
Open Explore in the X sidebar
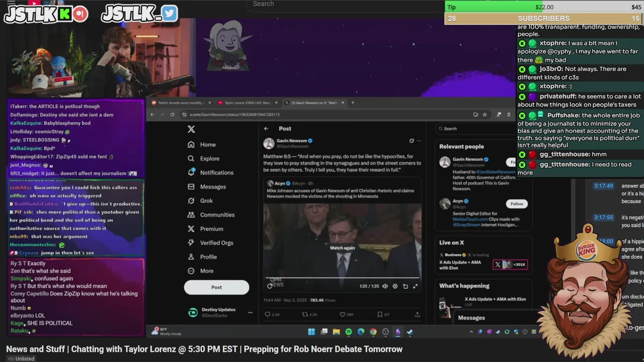coord(203,158)
